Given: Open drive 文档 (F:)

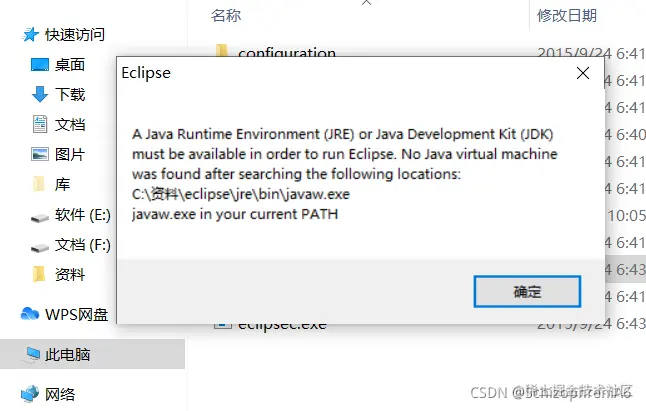Looking at the screenshot, I should click(82, 245).
